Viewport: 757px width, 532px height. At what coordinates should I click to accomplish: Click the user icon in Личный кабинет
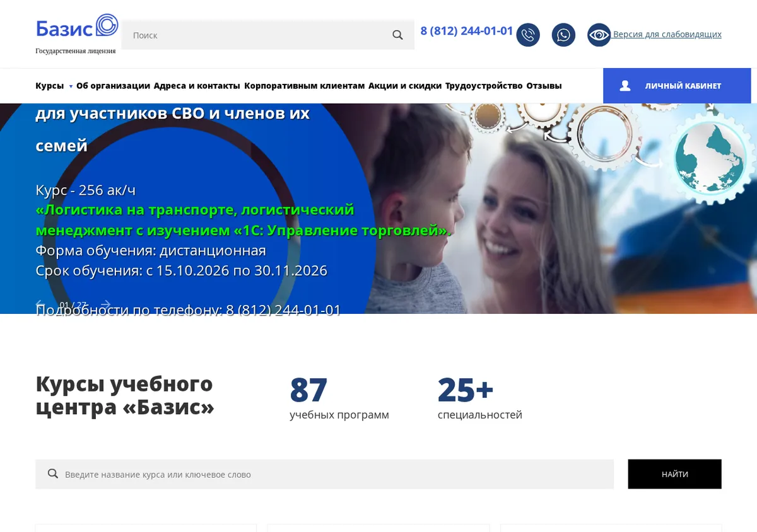pos(625,86)
